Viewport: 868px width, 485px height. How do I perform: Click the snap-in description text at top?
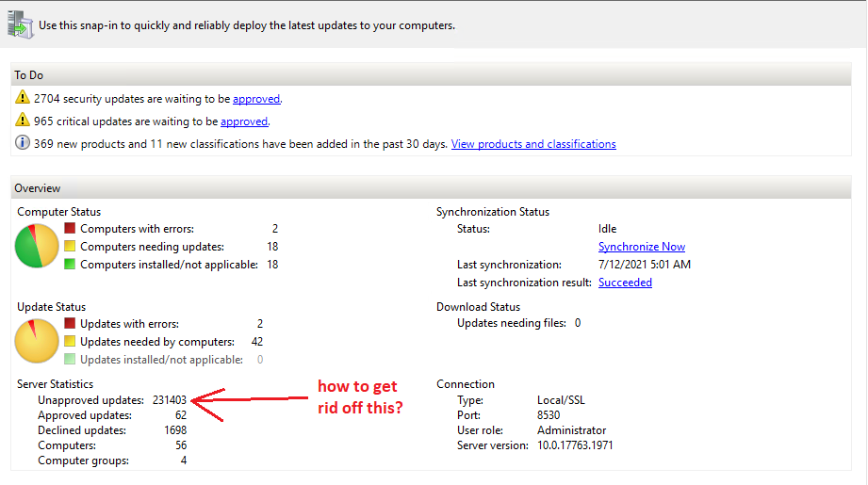coord(247,25)
